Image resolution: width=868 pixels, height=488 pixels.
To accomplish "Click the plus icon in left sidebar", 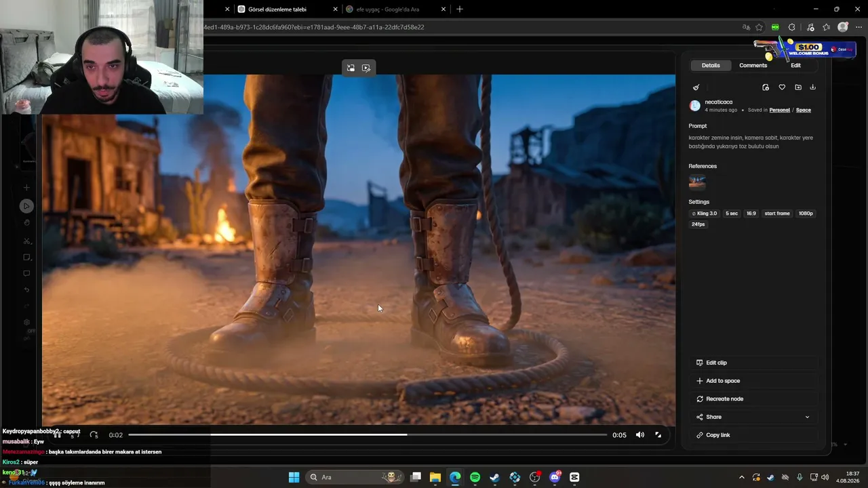I will pyautogui.click(x=26, y=188).
